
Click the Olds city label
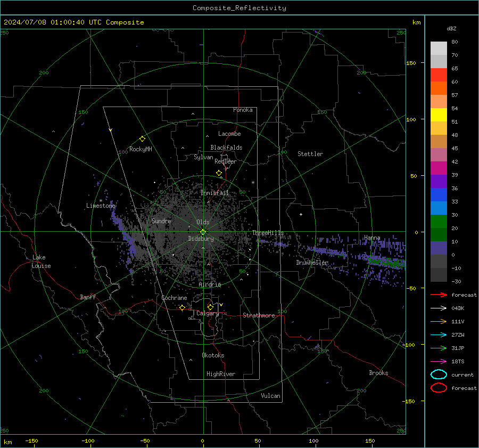click(203, 222)
